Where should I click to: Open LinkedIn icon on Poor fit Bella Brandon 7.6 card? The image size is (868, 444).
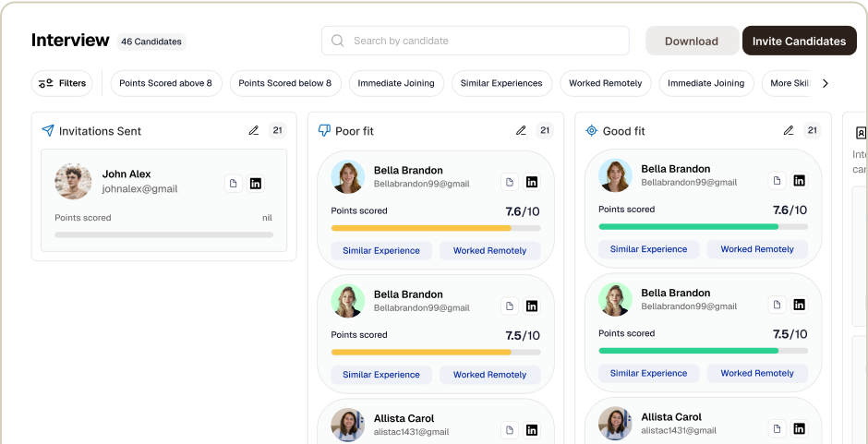(532, 182)
